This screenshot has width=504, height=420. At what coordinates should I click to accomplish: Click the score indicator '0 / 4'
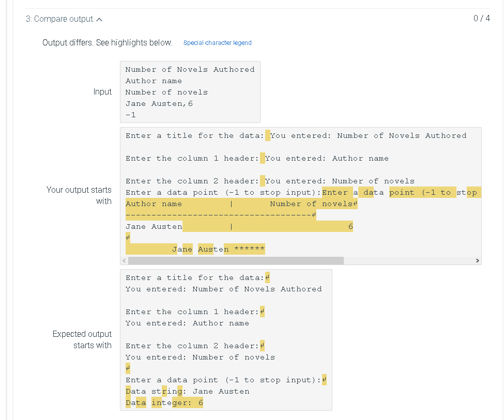481,19
